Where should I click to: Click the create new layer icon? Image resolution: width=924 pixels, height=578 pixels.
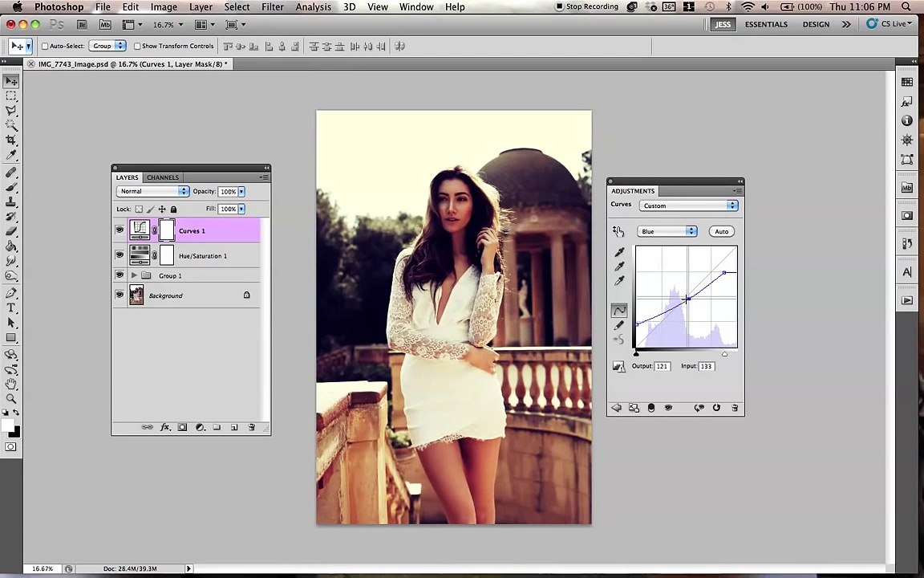pos(234,427)
